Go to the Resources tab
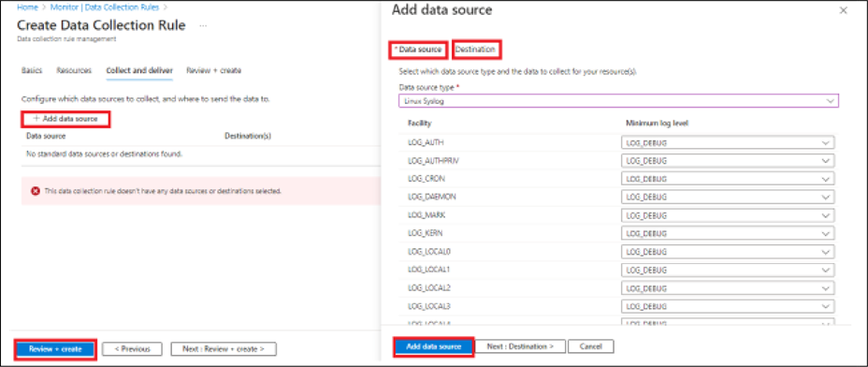Screen dimensions: 868x367 [x=74, y=70]
